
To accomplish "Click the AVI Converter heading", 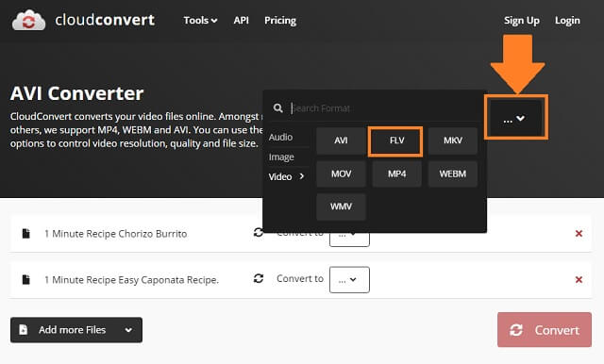I will [77, 93].
